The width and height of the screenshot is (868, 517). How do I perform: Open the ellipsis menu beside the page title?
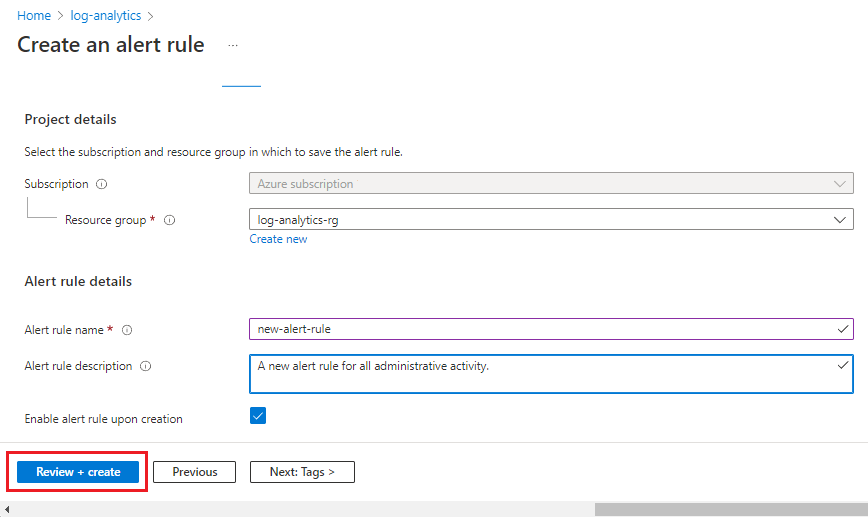coord(233,45)
